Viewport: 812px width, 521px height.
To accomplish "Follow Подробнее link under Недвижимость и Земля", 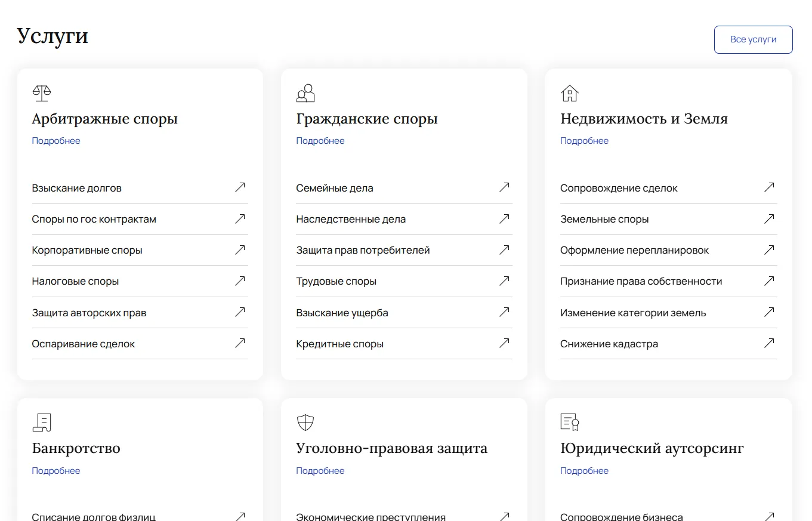I will point(585,141).
